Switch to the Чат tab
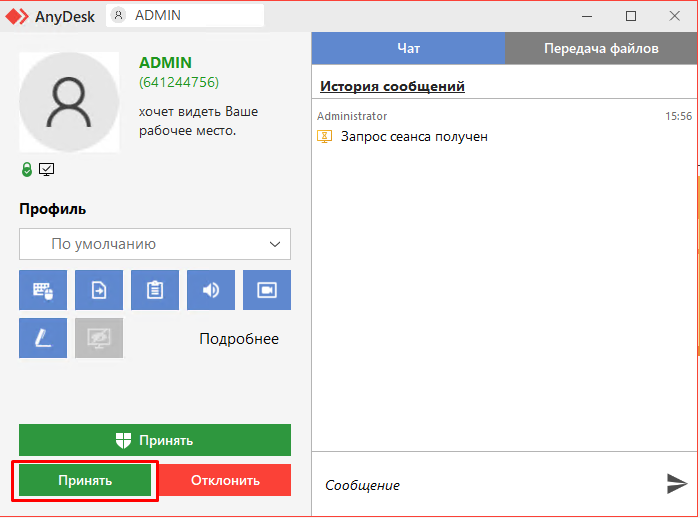The height and width of the screenshot is (518, 700). tap(408, 48)
